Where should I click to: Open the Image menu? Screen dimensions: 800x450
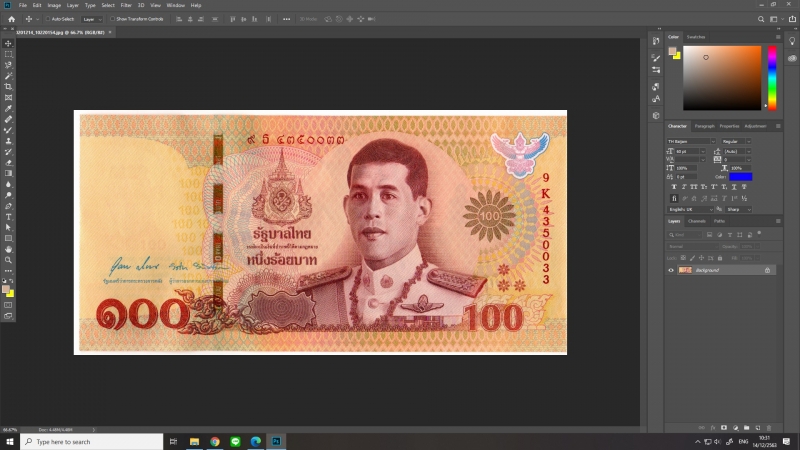click(54, 5)
